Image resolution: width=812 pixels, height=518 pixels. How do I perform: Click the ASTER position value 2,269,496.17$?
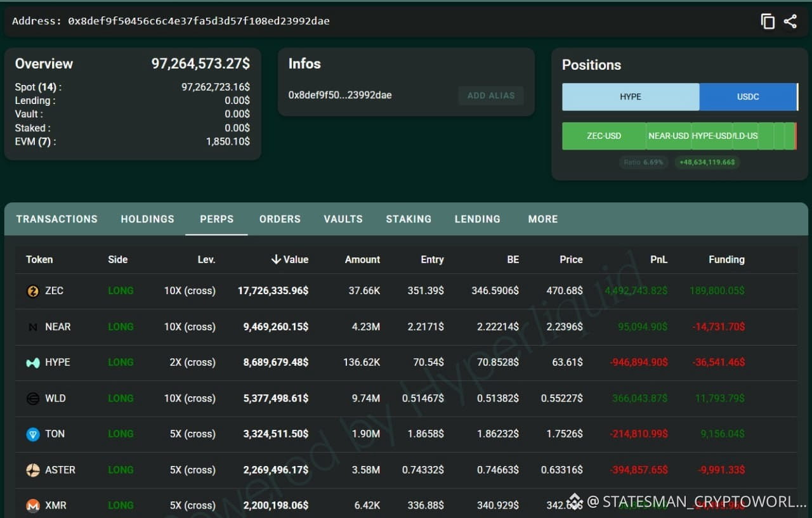tap(276, 470)
